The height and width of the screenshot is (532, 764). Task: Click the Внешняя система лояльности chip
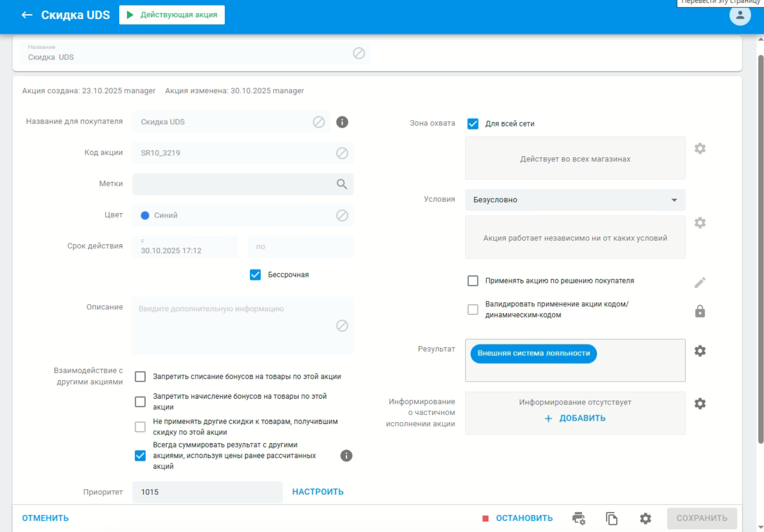(x=533, y=354)
